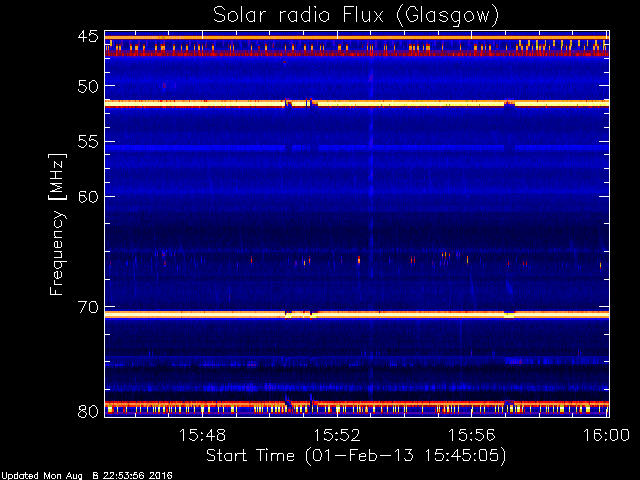
Task: Click the 60 frequency tick label
Action: pyautogui.click(x=88, y=197)
